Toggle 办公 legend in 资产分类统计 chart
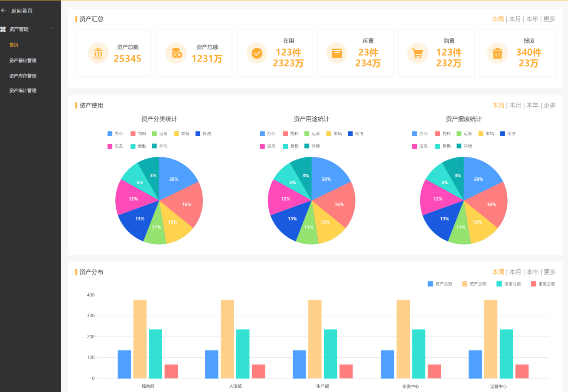 [115, 134]
